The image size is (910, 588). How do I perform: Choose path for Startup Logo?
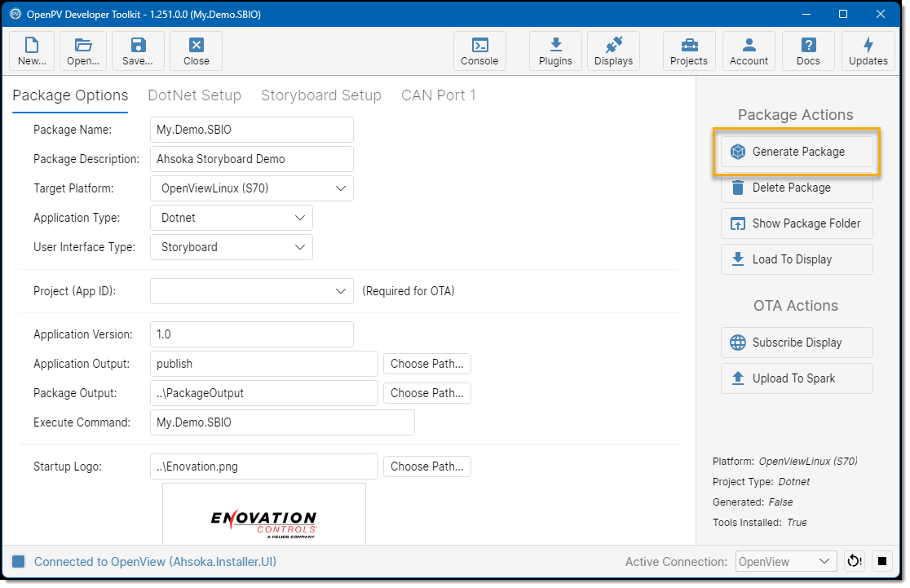coord(427,466)
